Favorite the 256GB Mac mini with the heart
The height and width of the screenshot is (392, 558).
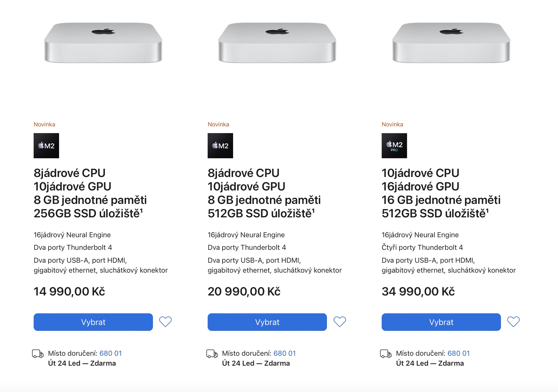pos(165,322)
